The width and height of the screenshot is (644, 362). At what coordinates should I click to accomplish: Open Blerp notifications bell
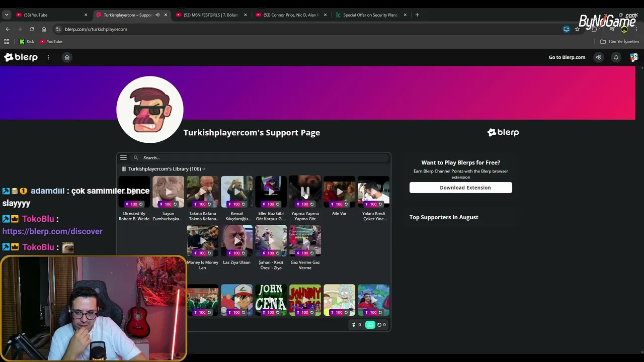point(616,57)
